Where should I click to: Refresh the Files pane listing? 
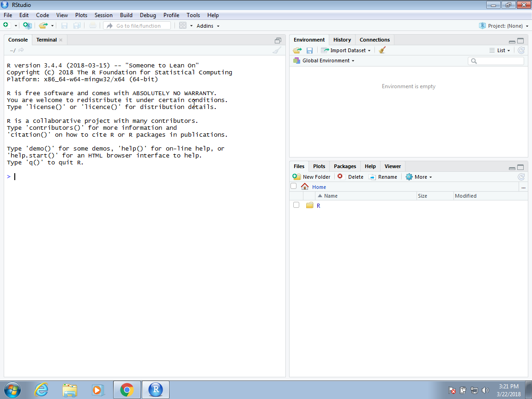pyautogui.click(x=521, y=177)
